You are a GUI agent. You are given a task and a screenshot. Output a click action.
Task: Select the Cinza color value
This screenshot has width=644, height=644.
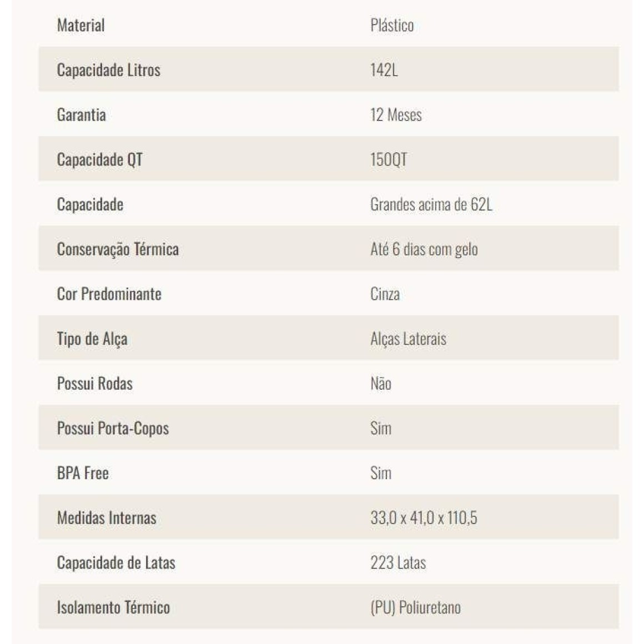(385, 294)
